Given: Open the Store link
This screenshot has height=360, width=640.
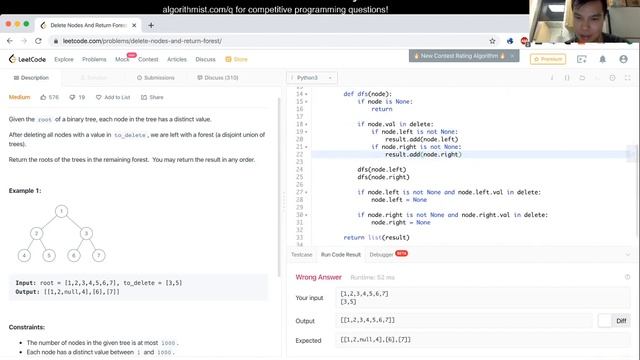Looking at the screenshot, I should 236,59.
